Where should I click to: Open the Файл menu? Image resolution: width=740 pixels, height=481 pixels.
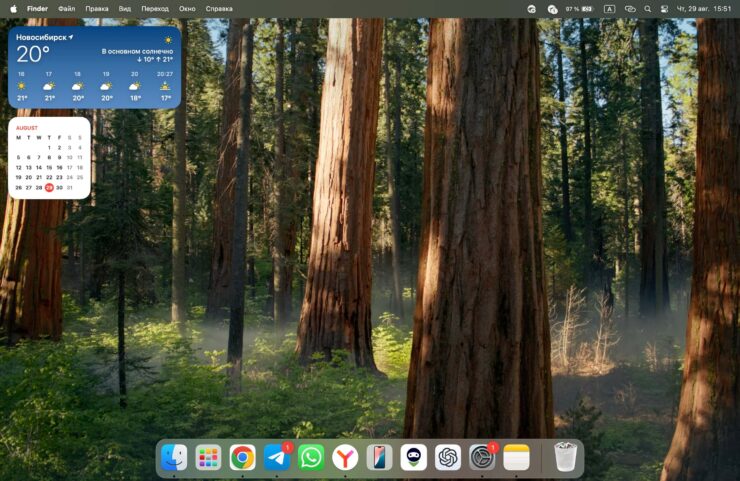pos(67,8)
